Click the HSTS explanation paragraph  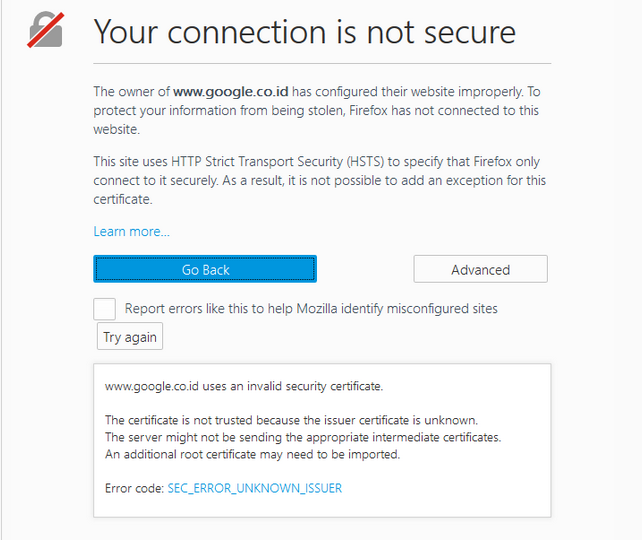point(319,181)
